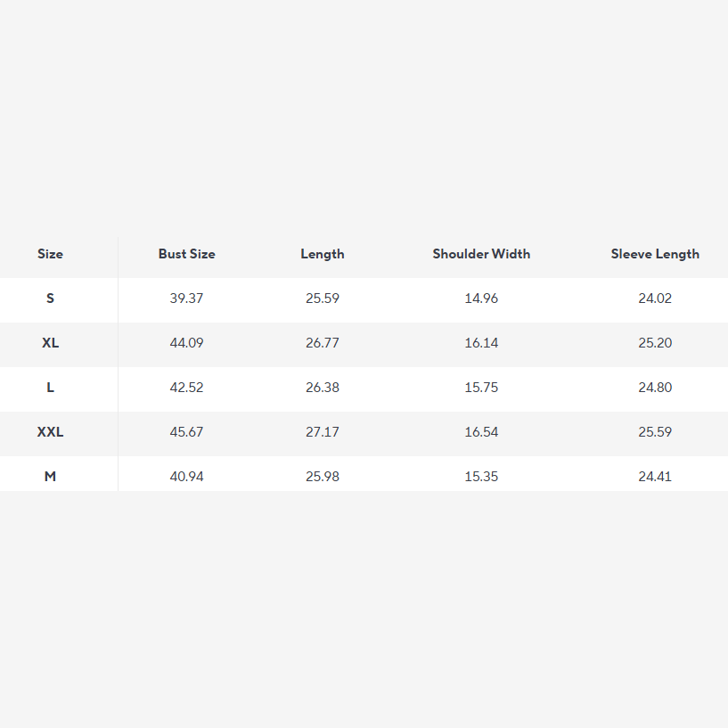This screenshot has height=728, width=728.
Task: Click bust size value 39.37
Action: coord(186,299)
